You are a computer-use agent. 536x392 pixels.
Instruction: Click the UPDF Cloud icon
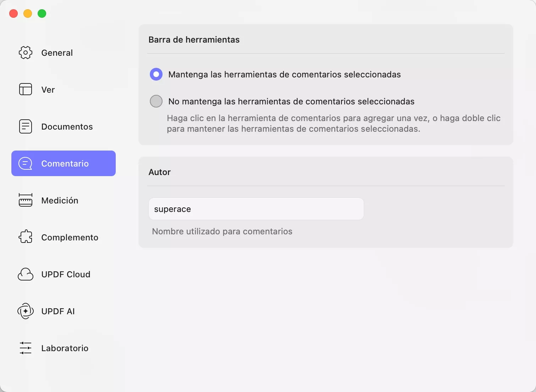26,274
